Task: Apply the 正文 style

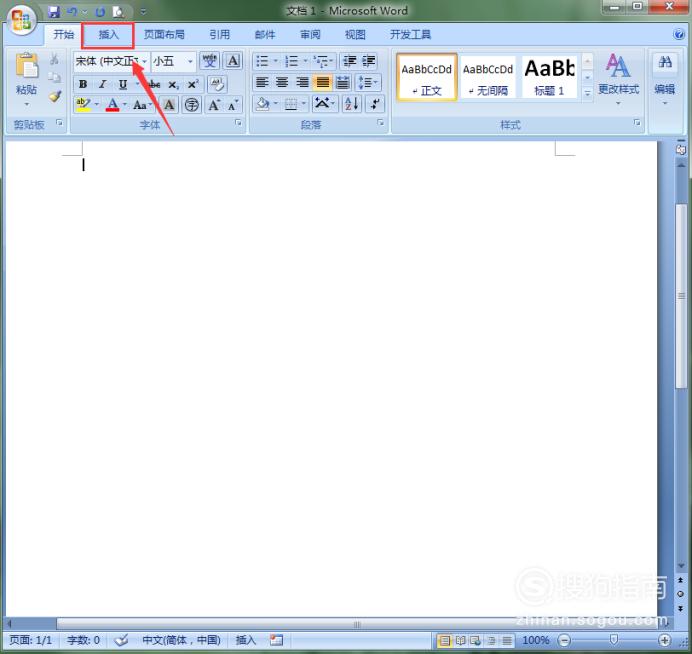Action: point(426,78)
